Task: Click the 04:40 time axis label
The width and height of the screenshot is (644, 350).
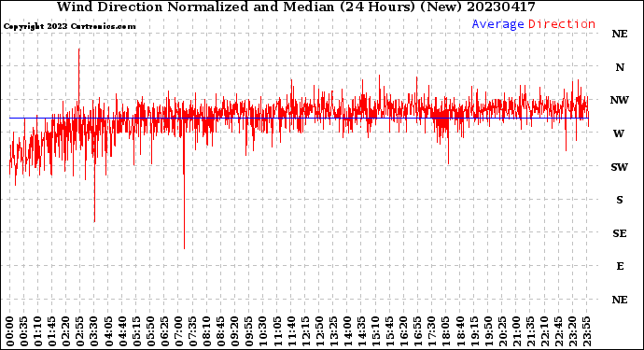Action: tap(122, 331)
